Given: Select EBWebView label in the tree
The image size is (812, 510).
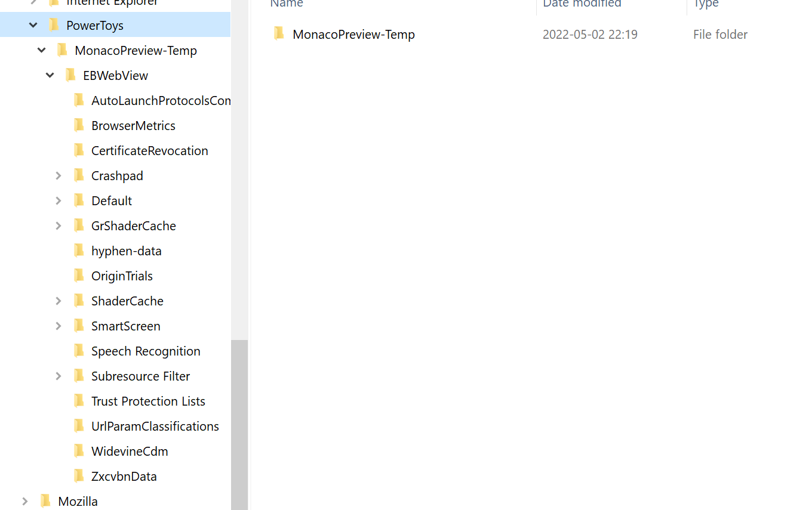Looking at the screenshot, I should pyautogui.click(x=115, y=76).
